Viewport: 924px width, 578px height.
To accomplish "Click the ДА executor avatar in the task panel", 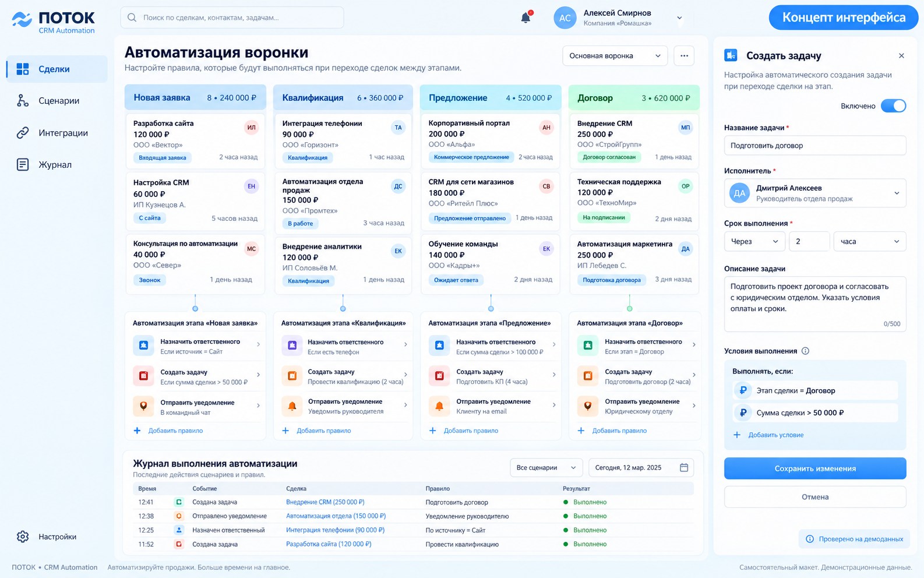I will pyautogui.click(x=739, y=193).
